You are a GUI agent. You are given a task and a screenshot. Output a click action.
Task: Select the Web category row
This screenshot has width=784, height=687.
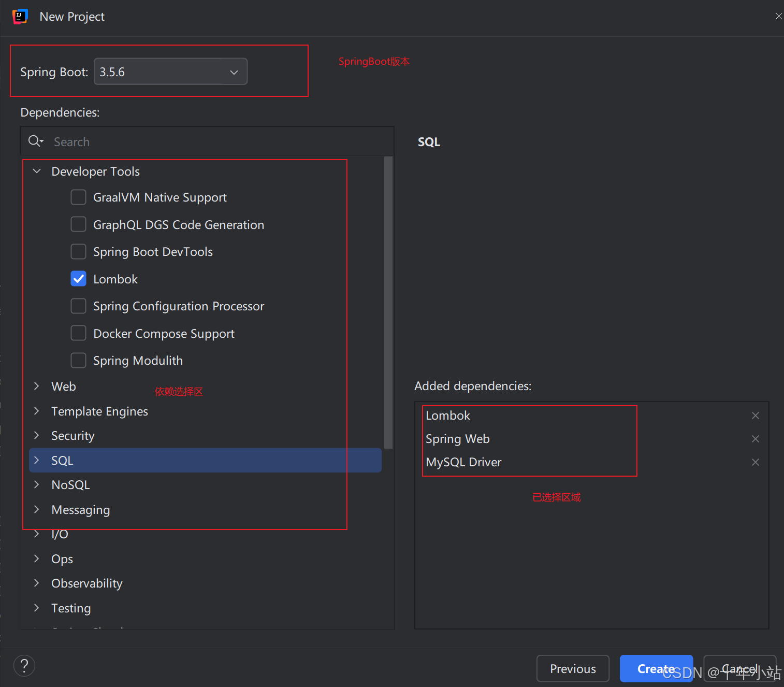206,387
